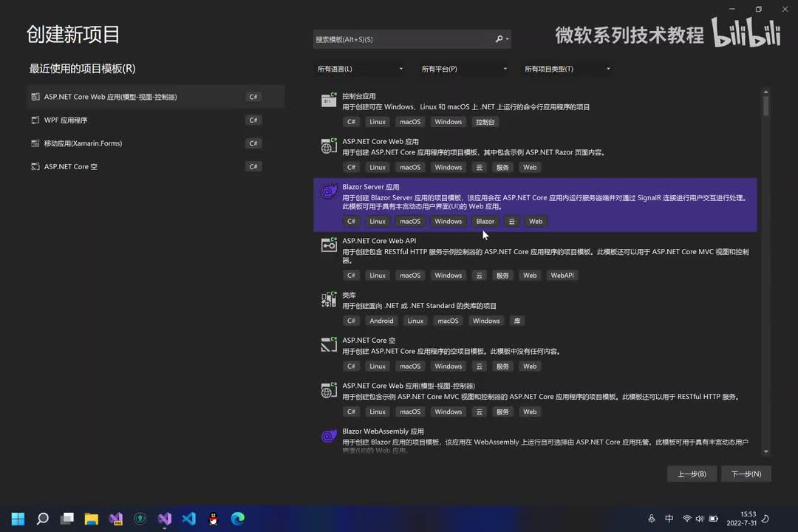
Task: Click recent ASP.NET Core Web MVC template icon
Action: [x=35, y=97]
